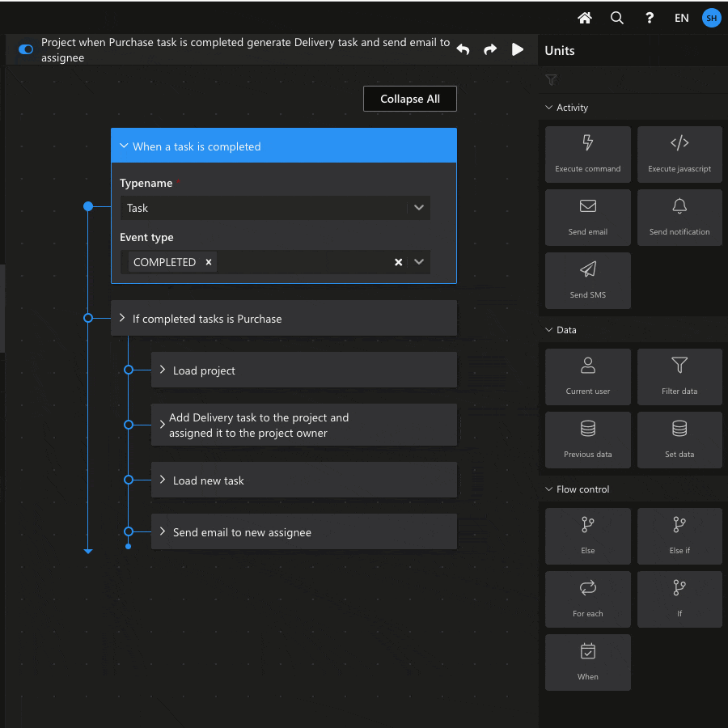This screenshot has height=728, width=728.
Task: Remove the COMPLETED event type tag
Action: tap(209, 262)
